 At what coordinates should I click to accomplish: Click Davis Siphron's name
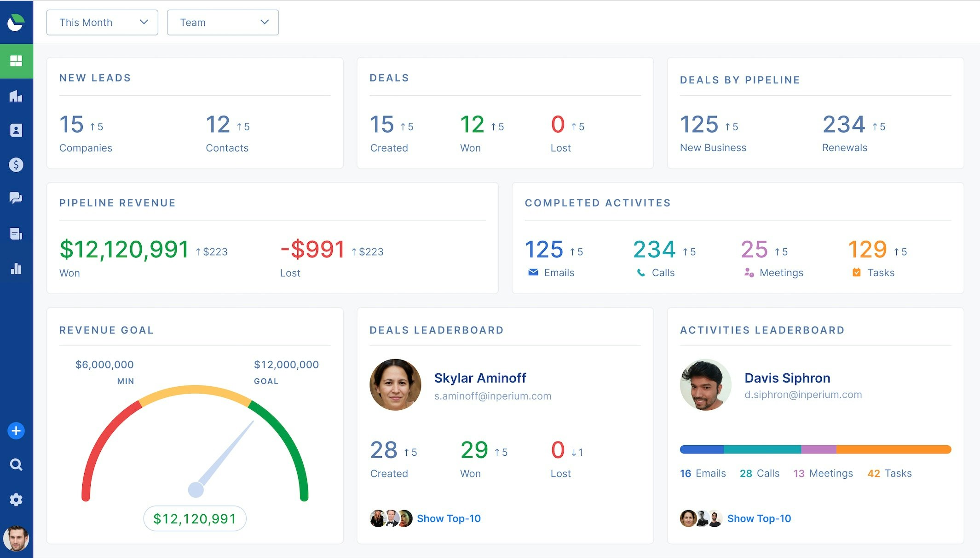point(787,378)
